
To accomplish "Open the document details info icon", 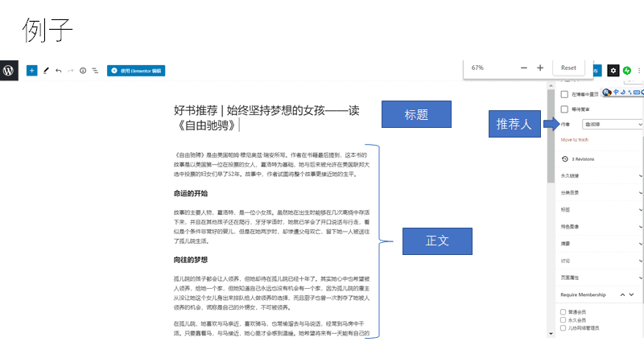I will [x=83, y=71].
